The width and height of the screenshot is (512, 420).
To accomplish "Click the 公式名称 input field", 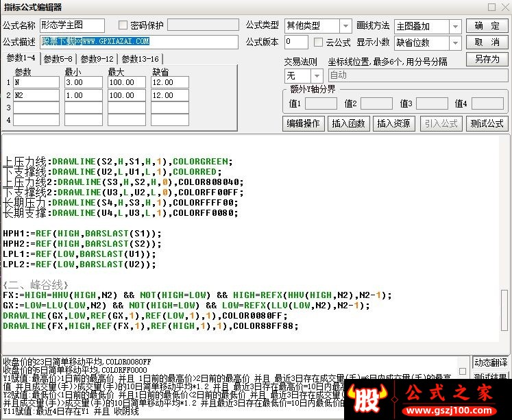I will pos(72,25).
